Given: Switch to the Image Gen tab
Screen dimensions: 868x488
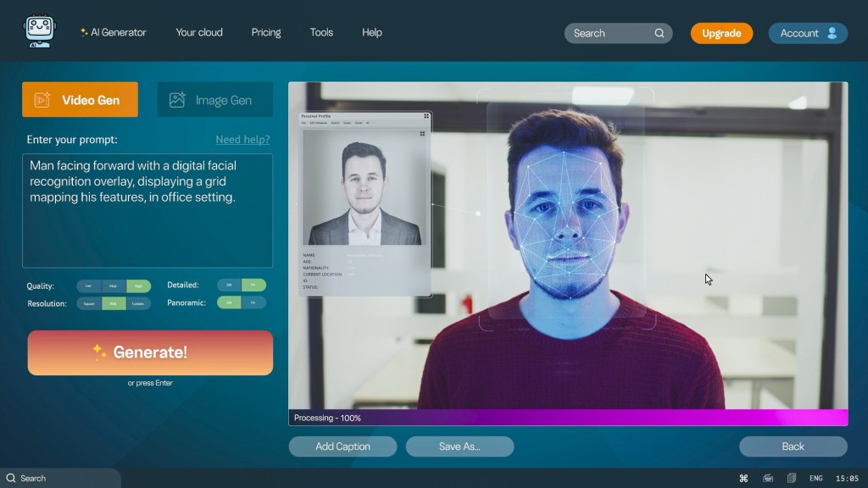Looking at the screenshot, I should (x=215, y=100).
